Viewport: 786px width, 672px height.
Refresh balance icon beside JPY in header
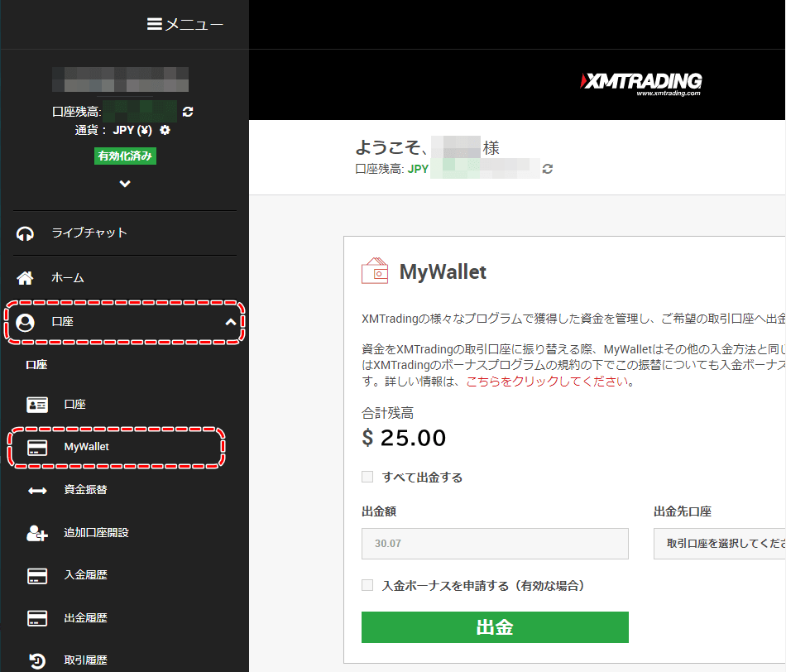[x=548, y=169]
